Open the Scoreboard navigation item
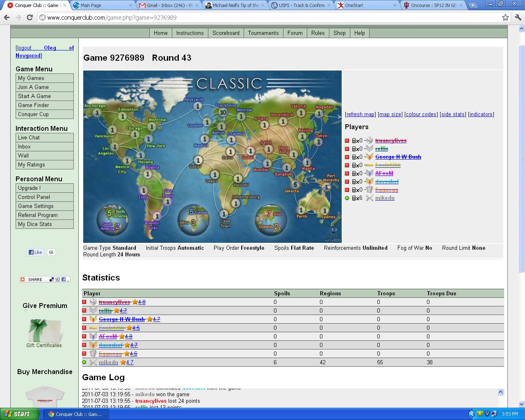 click(x=226, y=33)
